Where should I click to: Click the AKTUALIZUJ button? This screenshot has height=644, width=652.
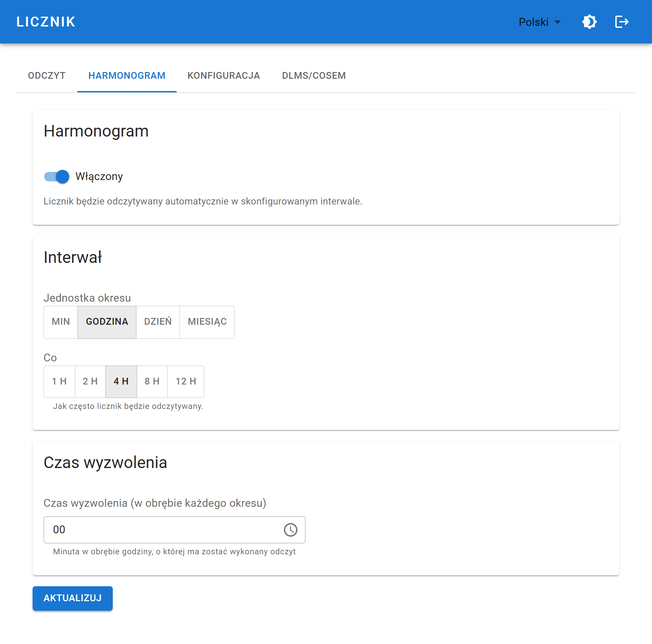[x=73, y=598]
